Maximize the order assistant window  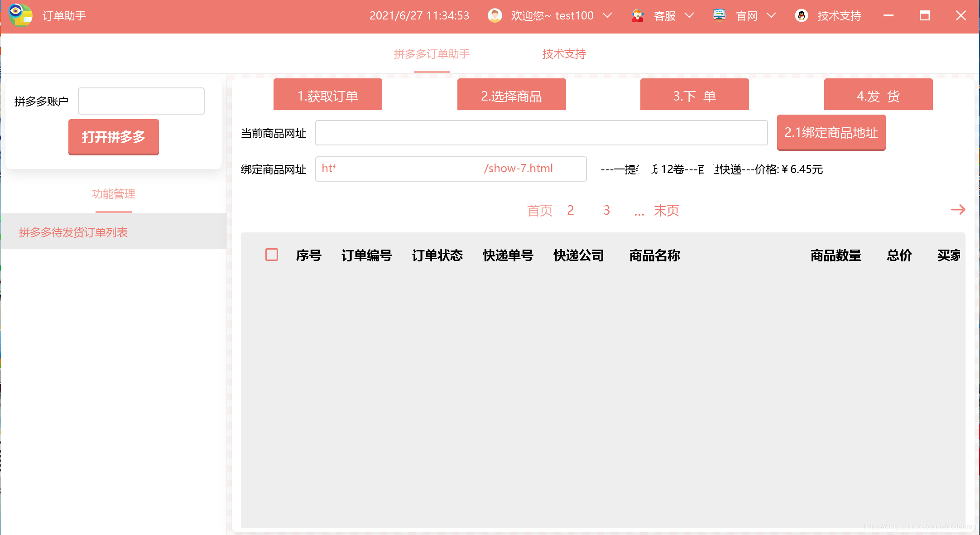pyautogui.click(x=924, y=16)
